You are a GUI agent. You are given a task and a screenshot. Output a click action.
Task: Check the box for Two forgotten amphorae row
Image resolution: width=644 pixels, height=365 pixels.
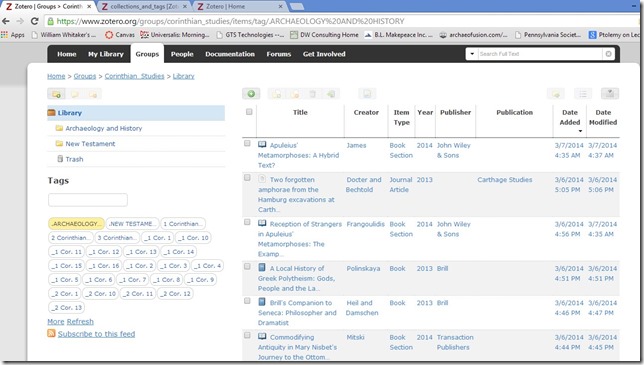[x=247, y=178]
